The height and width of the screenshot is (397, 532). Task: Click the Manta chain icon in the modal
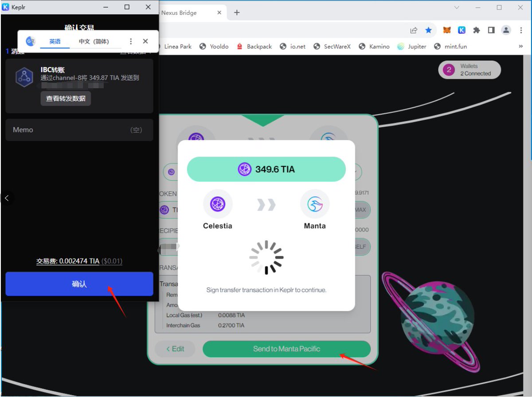(x=315, y=204)
